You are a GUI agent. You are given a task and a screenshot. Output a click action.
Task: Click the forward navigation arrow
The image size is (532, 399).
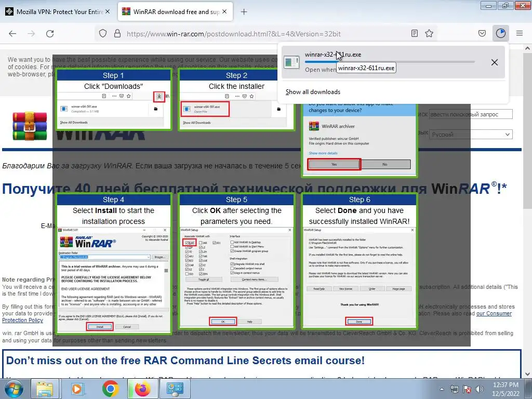coord(31,34)
